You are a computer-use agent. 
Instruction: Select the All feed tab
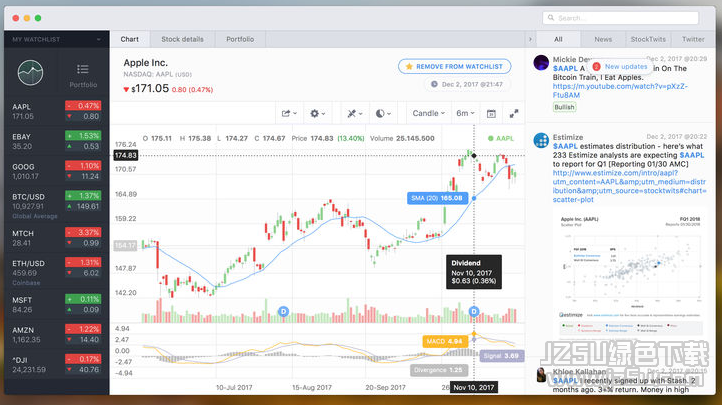pyautogui.click(x=558, y=40)
